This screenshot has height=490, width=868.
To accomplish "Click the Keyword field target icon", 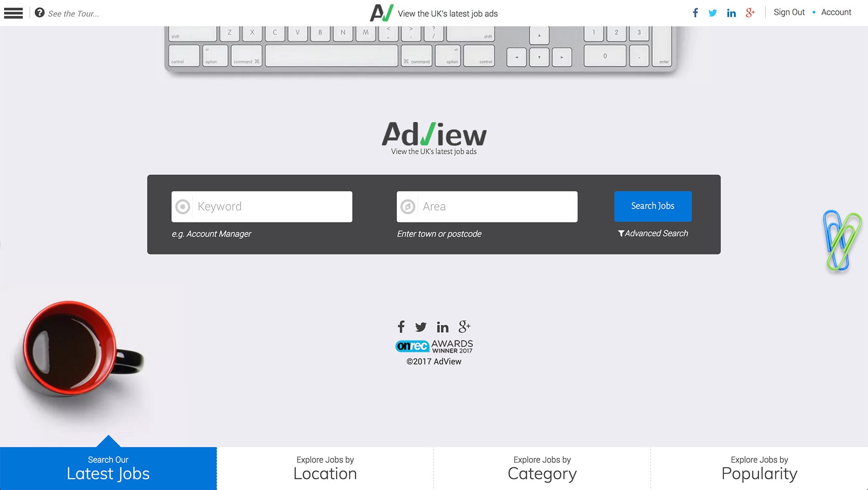I will click(183, 206).
